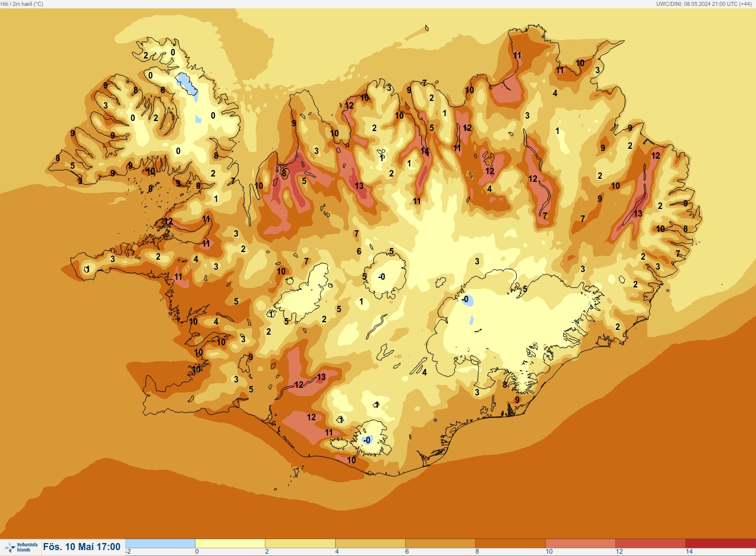Viewport: 756px width, 556px height.
Task: Select the dark orange legend swatch for 8 to 10
Action: (510, 543)
